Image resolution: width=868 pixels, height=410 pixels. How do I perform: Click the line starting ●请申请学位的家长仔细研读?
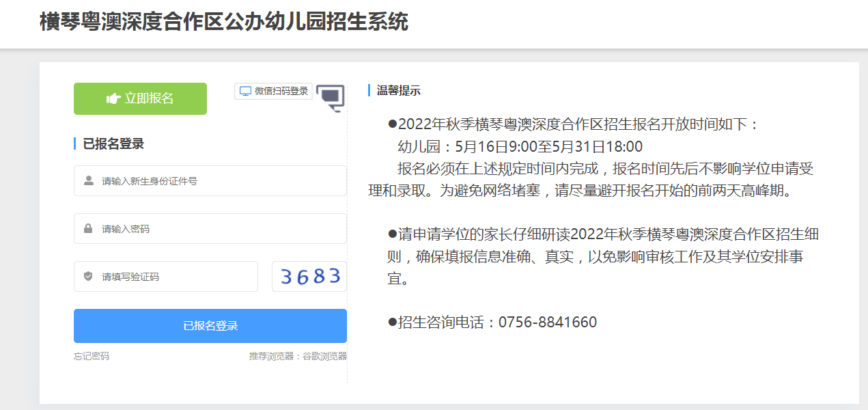point(603,234)
